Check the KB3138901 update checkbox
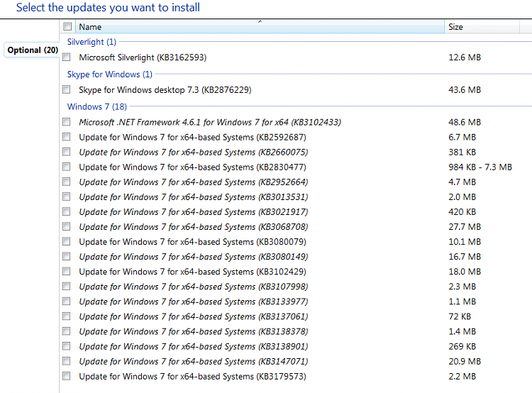 point(67,346)
